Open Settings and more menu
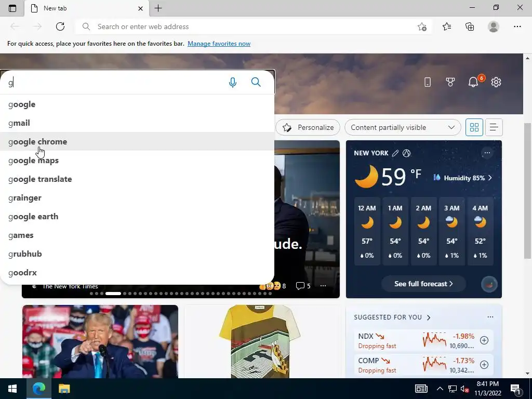This screenshot has height=399, width=532. tap(517, 26)
